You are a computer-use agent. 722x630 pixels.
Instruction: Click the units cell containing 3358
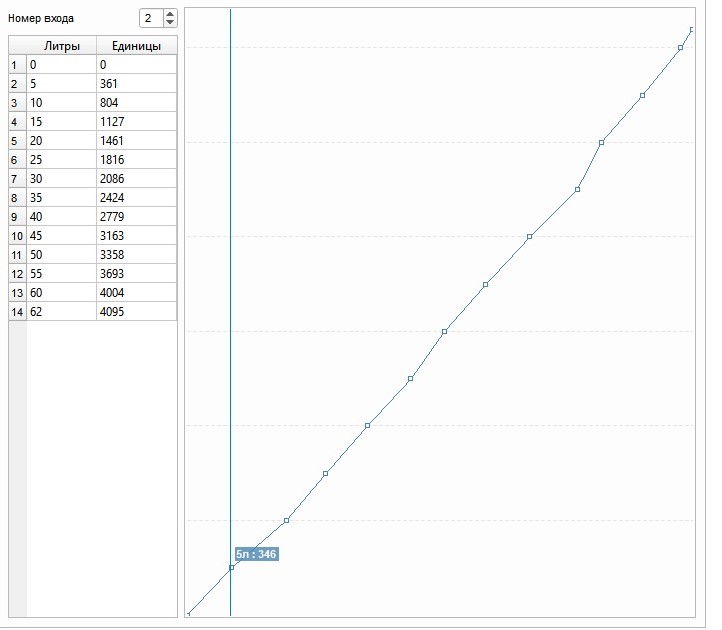(x=136, y=254)
